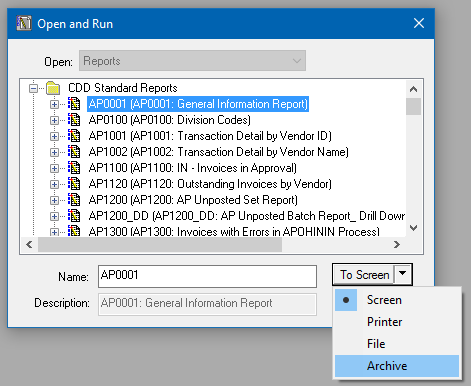This screenshot has height=386, width=471.
Task: Collapse the CDD Standard Reports folder
Action: point(33,88)
